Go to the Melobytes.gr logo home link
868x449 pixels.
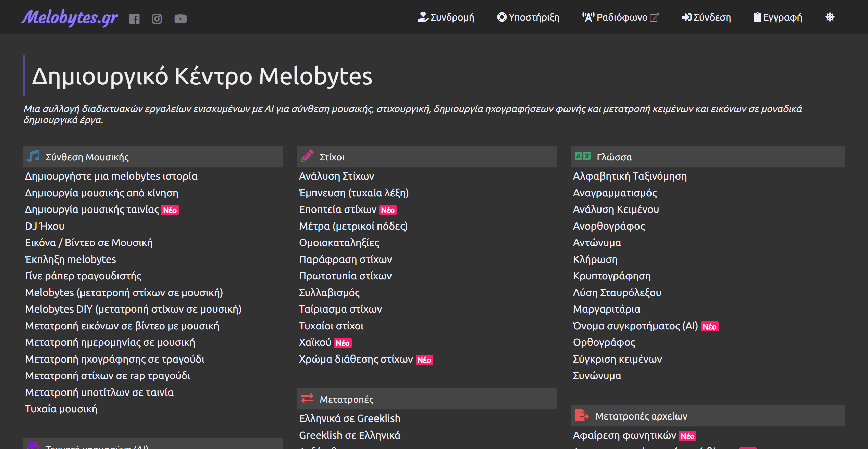pyautogui.click(x=70, y=18)
